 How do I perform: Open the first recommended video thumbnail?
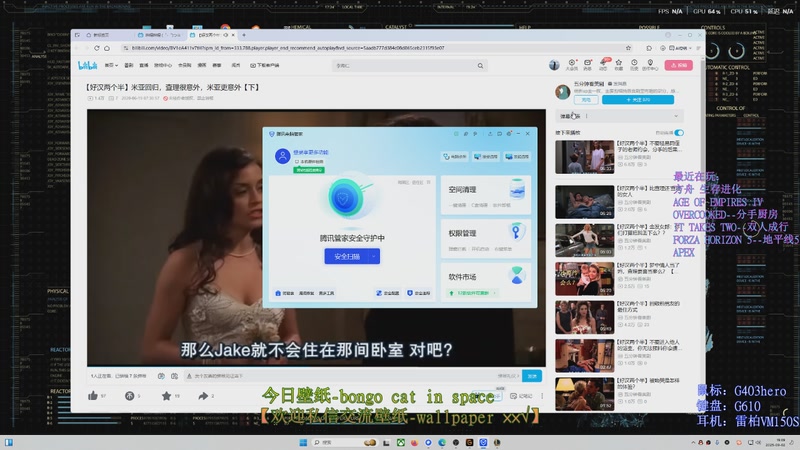pyautogui.click(x=585, y=157)
